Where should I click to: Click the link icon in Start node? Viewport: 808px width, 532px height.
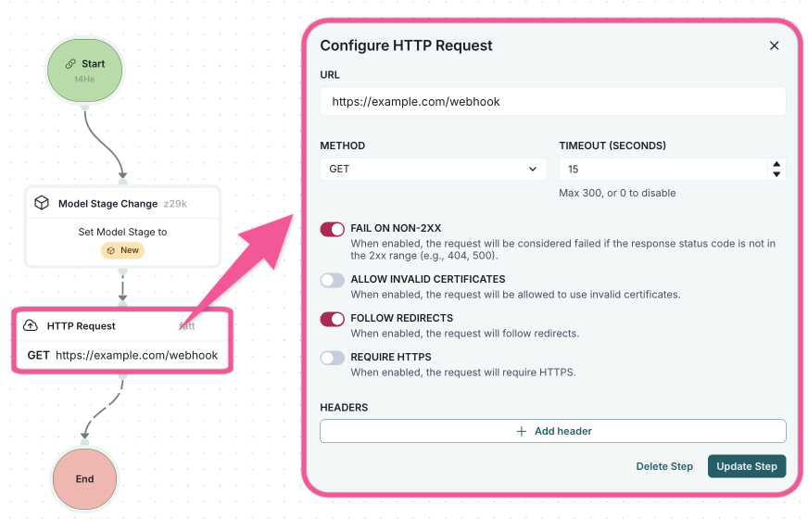click(70, 65)
